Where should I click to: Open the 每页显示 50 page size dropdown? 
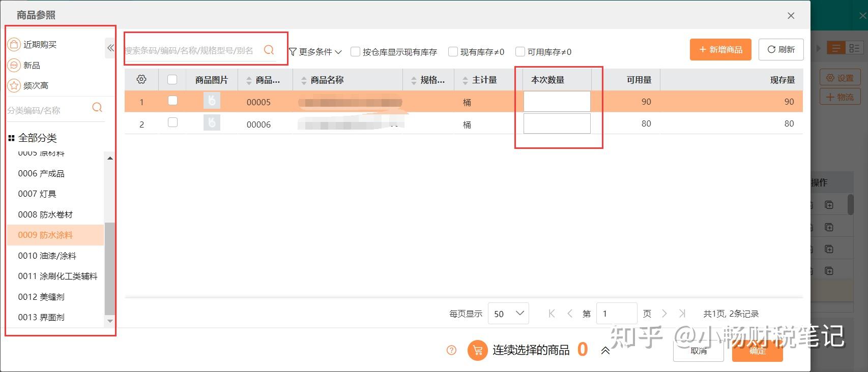[508, 314]
